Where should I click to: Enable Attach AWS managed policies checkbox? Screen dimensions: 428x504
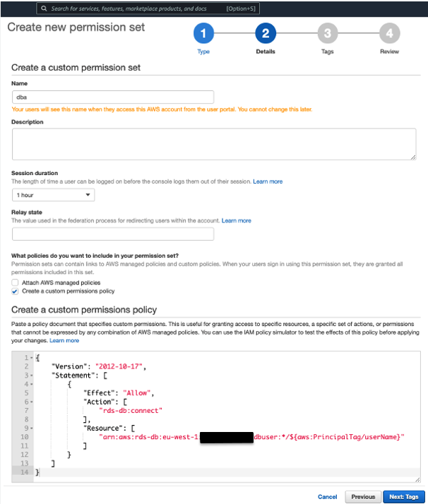click(x=15, y=282)
